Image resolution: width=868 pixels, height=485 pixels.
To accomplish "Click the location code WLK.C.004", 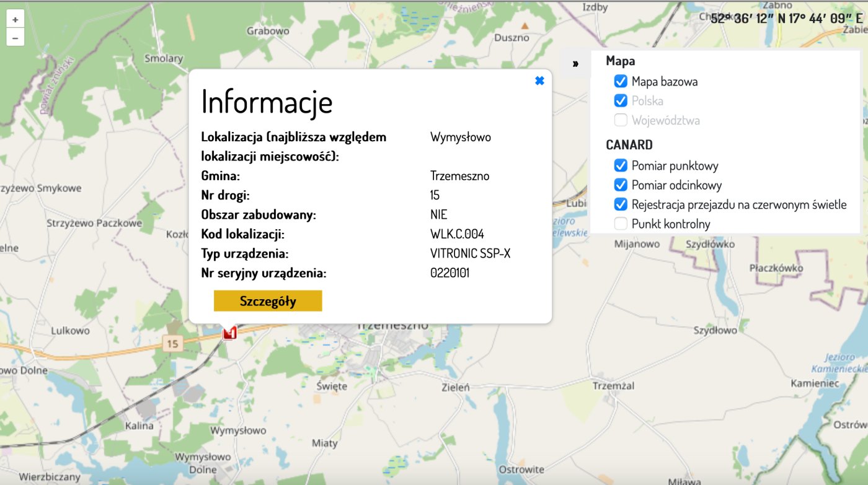I will [457, 234].
